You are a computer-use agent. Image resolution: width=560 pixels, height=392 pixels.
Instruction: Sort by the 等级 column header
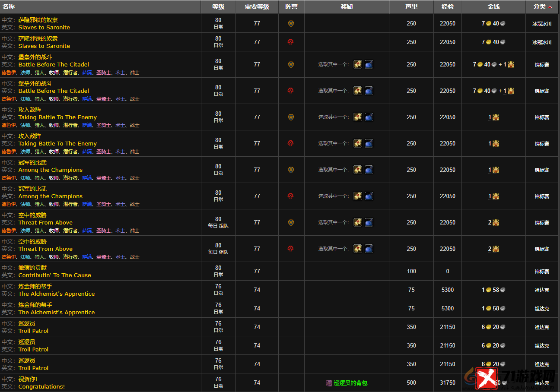click(218, 6)
